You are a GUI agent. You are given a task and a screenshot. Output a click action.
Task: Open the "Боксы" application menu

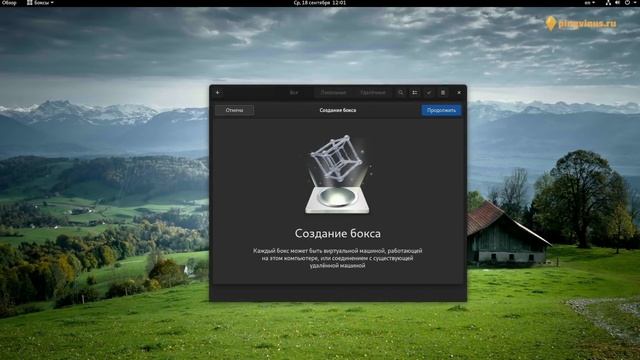pos(40,3)
